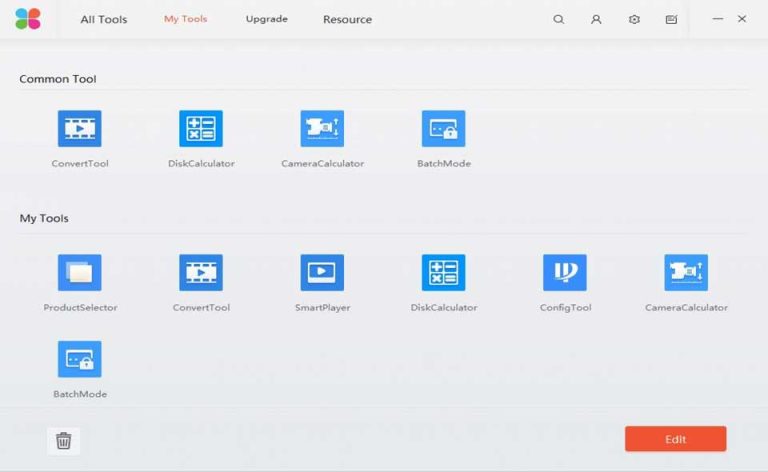Open ConvertTool in the My Tools section
This screenshot has height=472, width=768.
click(x=201, y=273)
